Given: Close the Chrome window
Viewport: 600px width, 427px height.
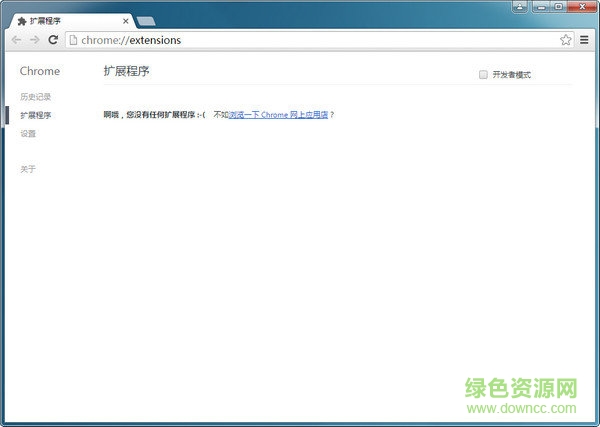Looking at the screenshot, I should click(x=582, y=7).
